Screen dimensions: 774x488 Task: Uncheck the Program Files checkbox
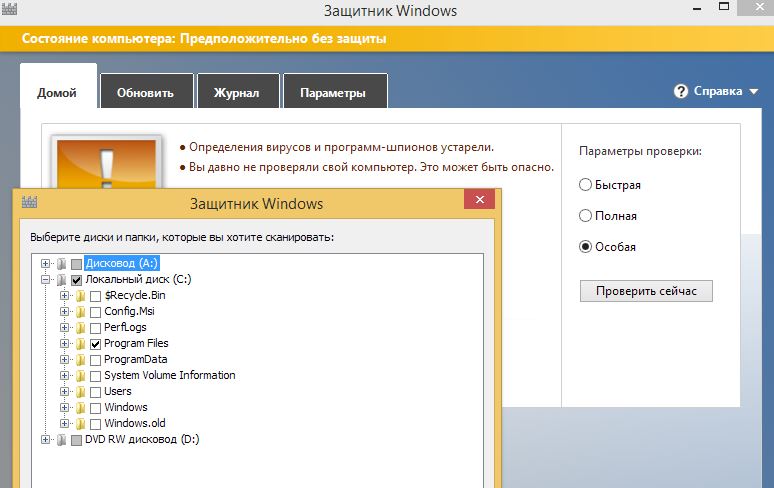coord(96,344)
